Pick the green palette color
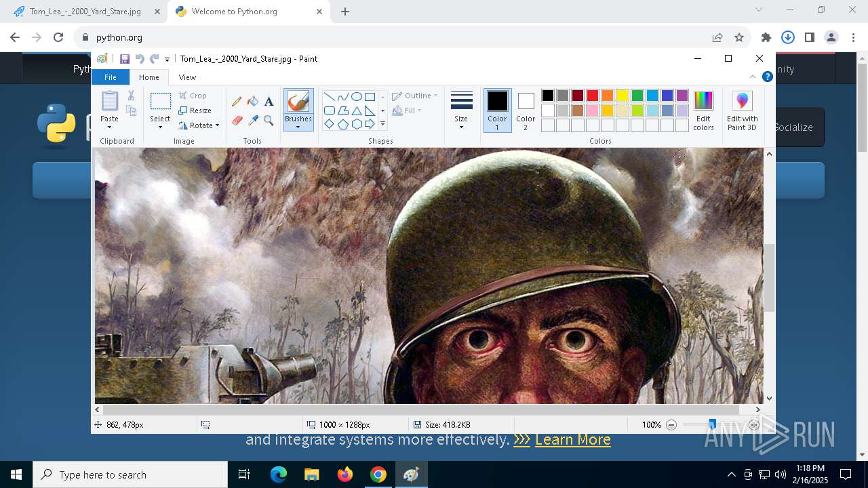The height and width of the screenshot is (488, 868). 637,96
